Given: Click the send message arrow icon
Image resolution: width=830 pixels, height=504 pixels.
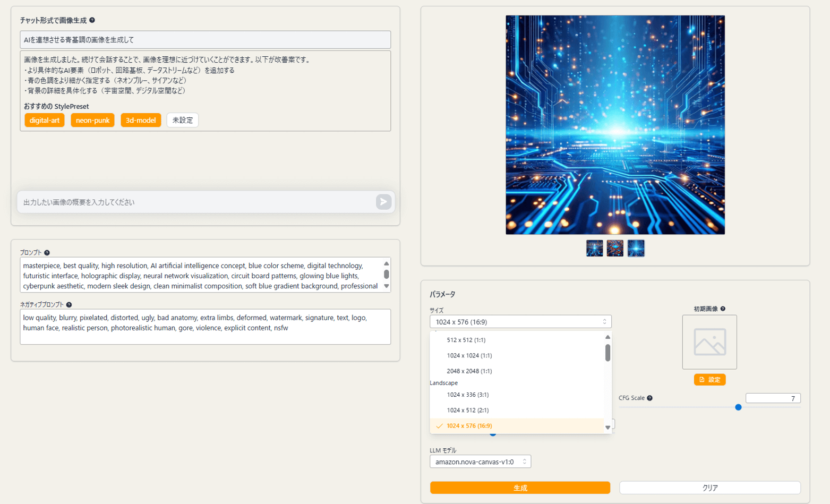Looking at the screenshot, I should (x=383, y=202).
